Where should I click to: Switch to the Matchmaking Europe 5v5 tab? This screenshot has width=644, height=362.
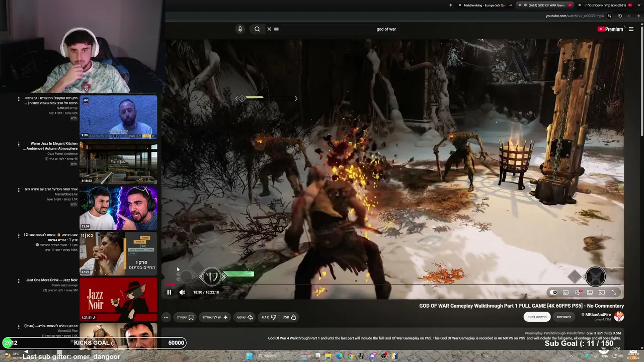[x=484, y=5]
